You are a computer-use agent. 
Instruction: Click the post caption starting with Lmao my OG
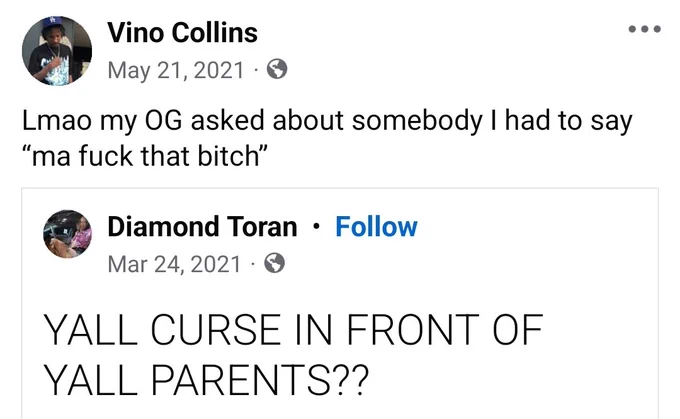327,138
